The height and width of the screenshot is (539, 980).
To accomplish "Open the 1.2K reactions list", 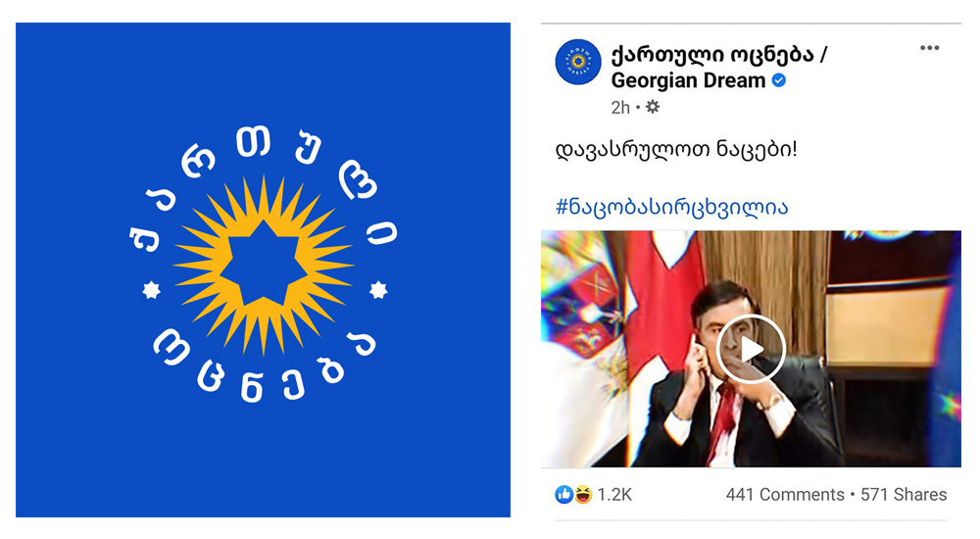I will pos(614,495).
